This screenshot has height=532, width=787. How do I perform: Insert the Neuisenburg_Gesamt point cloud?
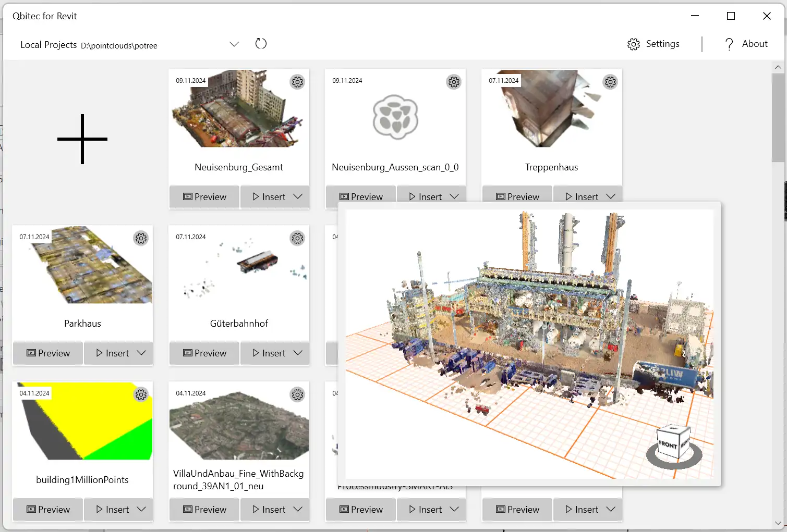coord(269,197)
